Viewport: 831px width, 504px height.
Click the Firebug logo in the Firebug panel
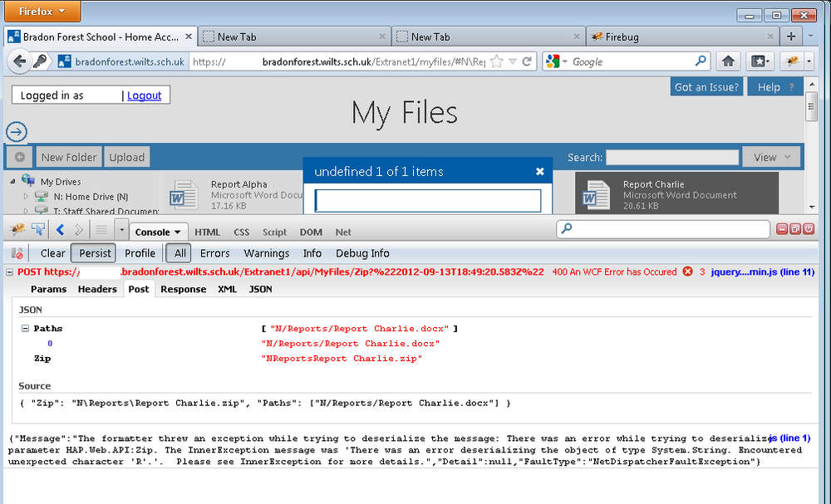click(x=17, y=230)
